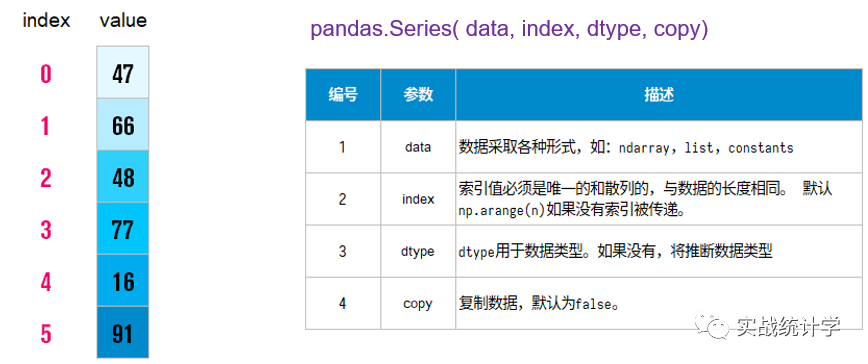Viewport: 868px width, 364px height.
Task: Select the value cell showing 66
Action: 123,124
